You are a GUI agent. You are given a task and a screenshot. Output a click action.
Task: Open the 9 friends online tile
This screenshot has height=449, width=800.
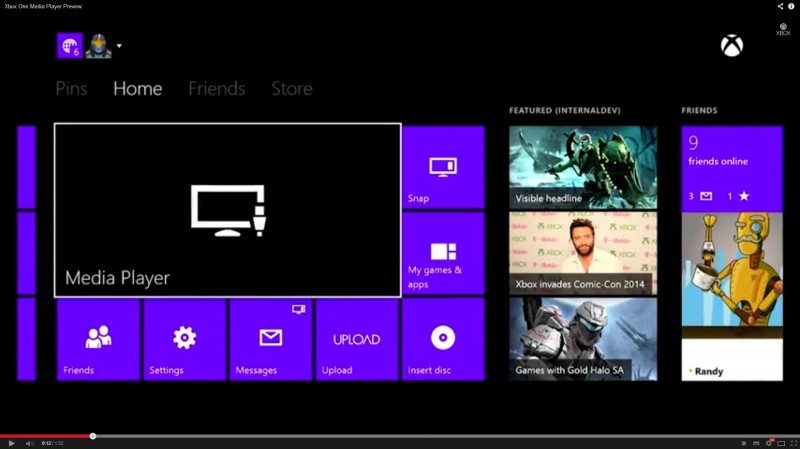[x=732, y=168]
